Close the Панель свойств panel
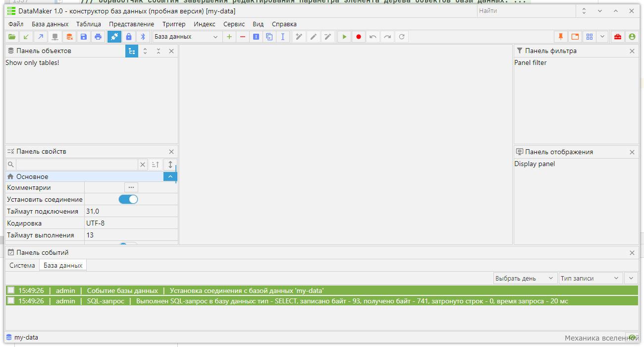This screenshot has width=644, height=347. (171, 152)
